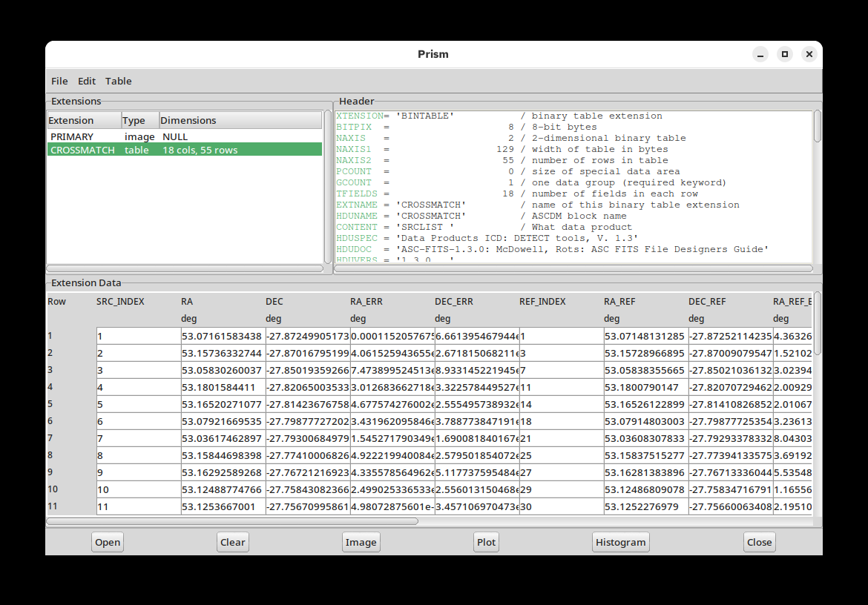Click the Extensions panel horizontal scrollbar
Viewport: 868px width, 605px height.
(x=184, y=268)
